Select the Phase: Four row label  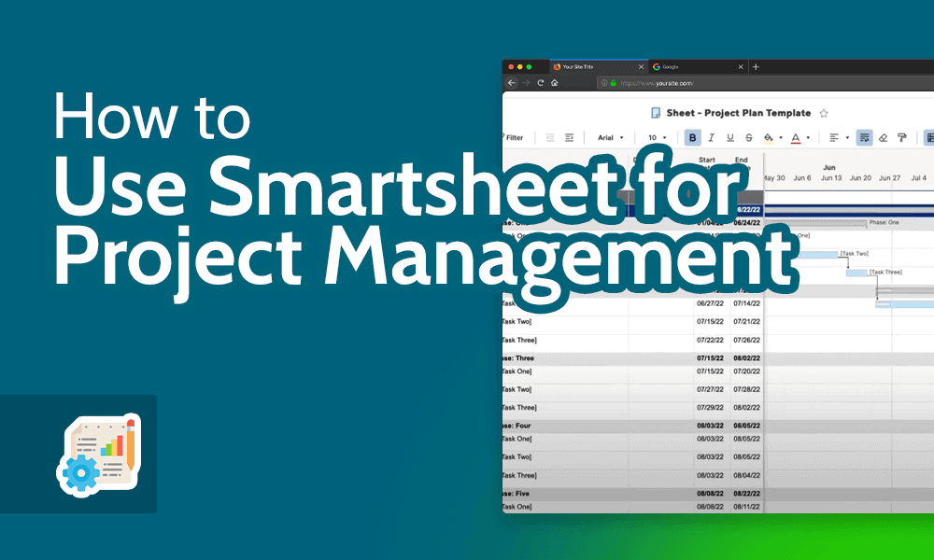517,426
